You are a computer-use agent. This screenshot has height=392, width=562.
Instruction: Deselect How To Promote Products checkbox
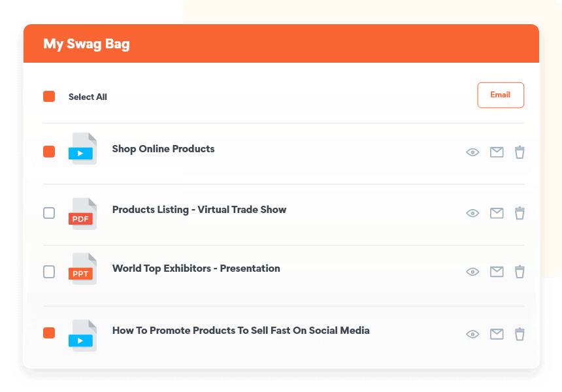pos(48,333)
